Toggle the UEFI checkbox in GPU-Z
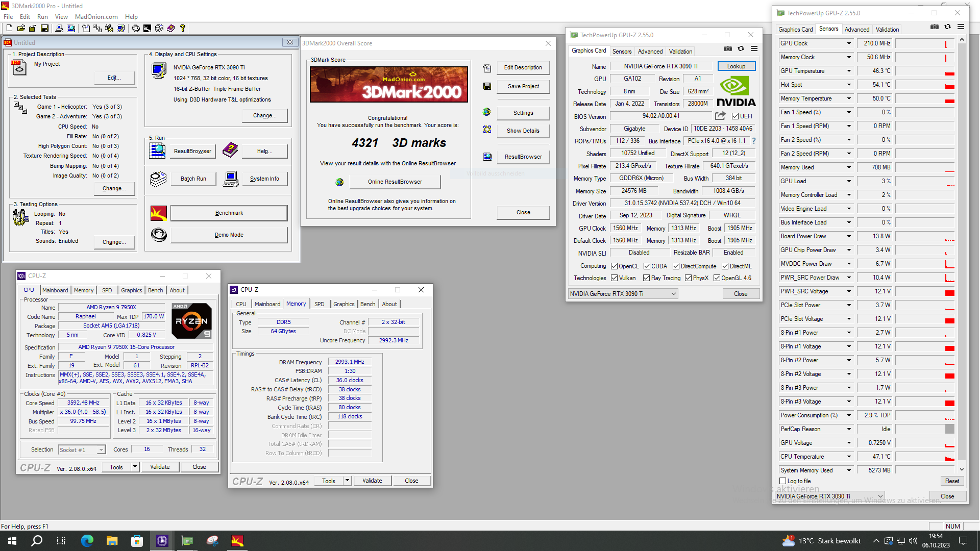 [x=735, y=116]
